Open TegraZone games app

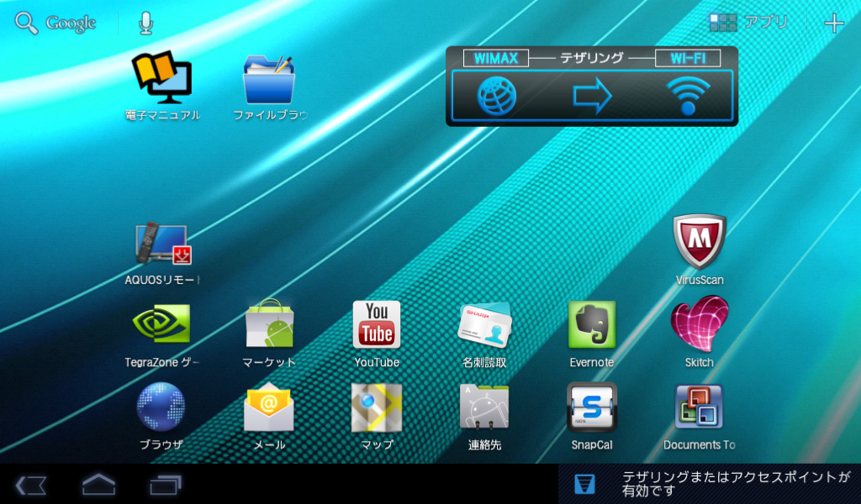point(162,325)
